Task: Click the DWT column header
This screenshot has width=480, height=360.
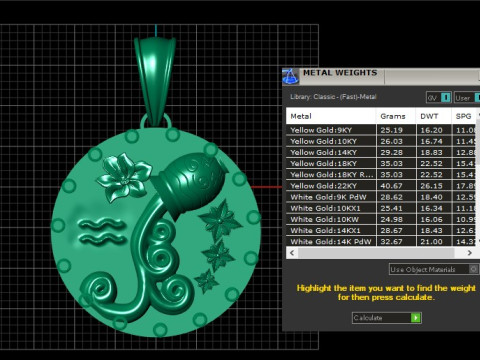Action: (434, 116)
